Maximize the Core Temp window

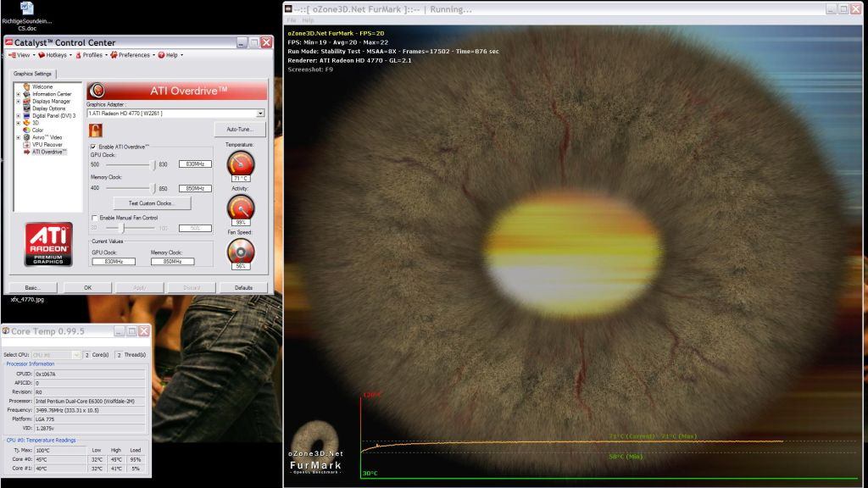[131, 331]
